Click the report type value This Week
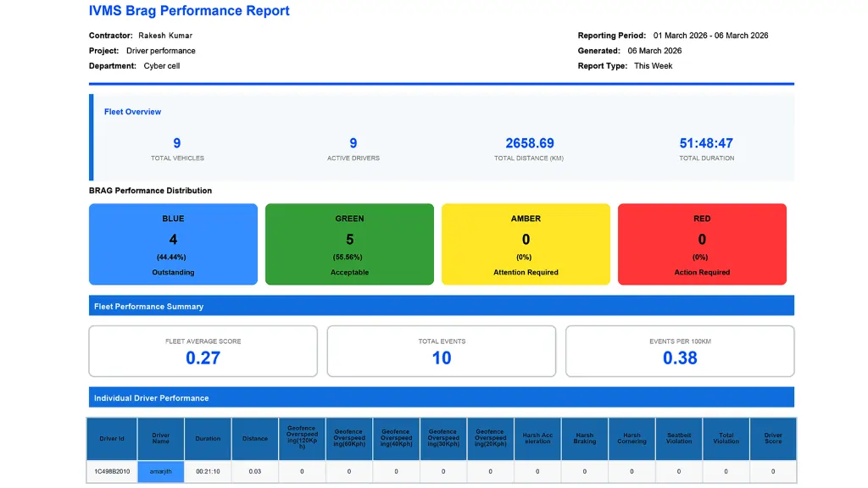The image size is (868, 488). tap(653, 66)
